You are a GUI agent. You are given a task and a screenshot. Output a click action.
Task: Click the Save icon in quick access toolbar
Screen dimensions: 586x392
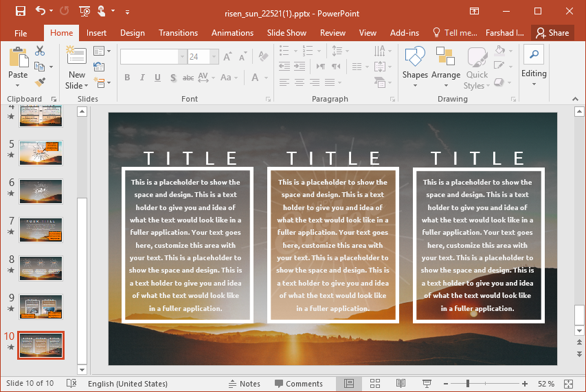click(x=20, y=11)
